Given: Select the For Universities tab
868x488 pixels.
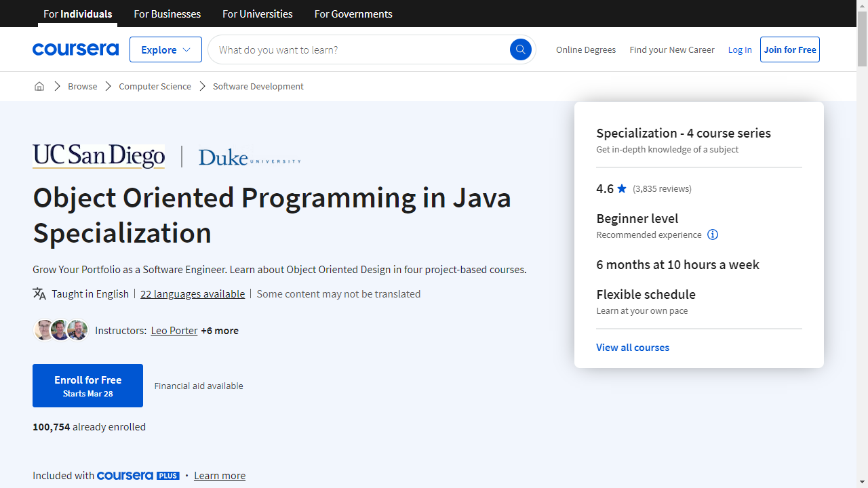Looking at the screenshot, I should click(x=258, y=14).
